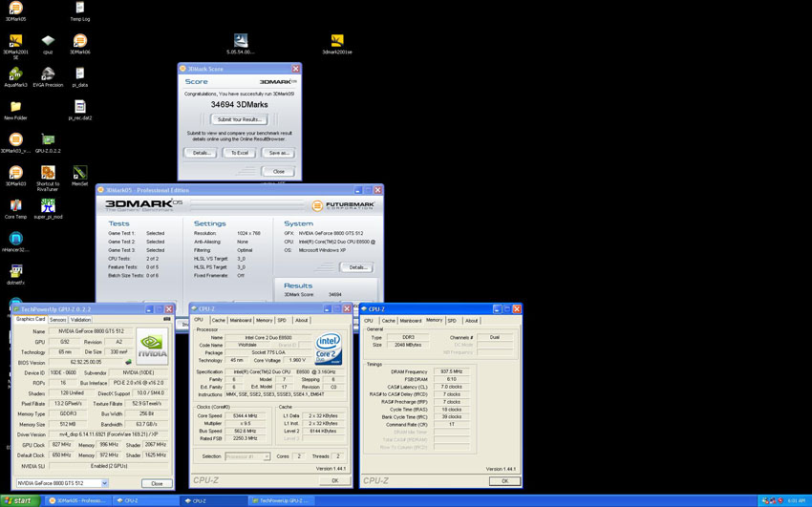Switch to 3DMark05 Professional taskbar button
This screenshot has width=812, height=507.
77,500
